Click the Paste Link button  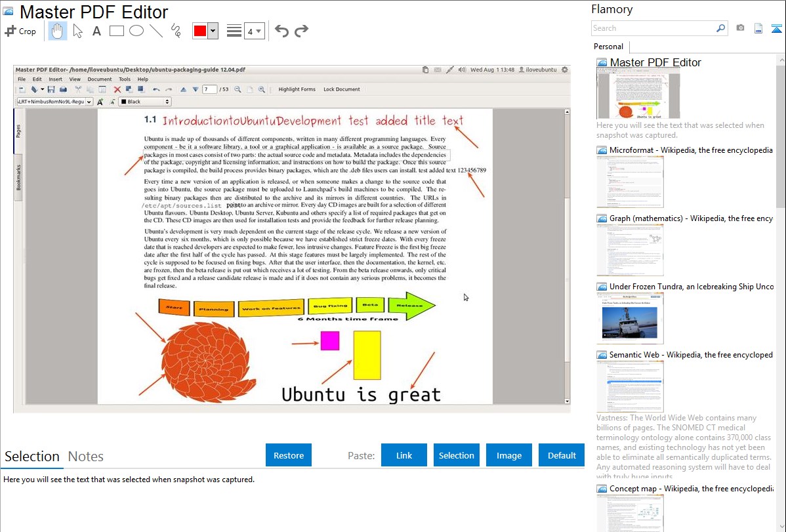[404, 455]
